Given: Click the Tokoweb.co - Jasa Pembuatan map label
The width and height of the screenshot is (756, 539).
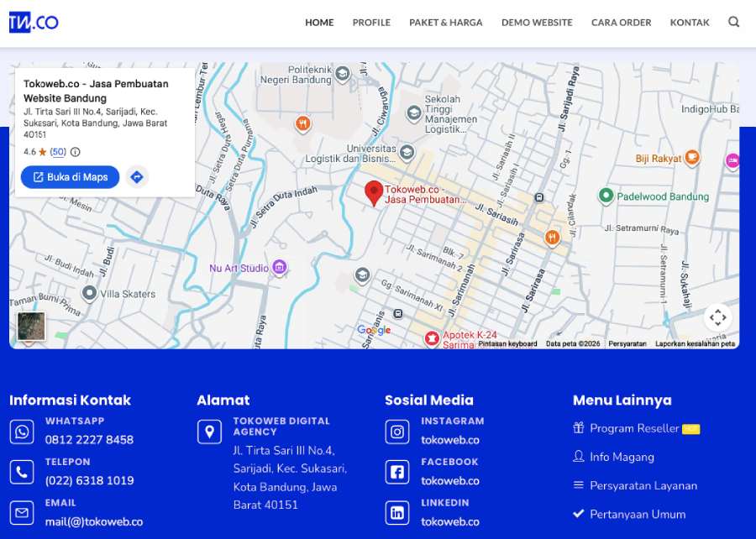Looking at the screenshot, I should pos(424,194).
